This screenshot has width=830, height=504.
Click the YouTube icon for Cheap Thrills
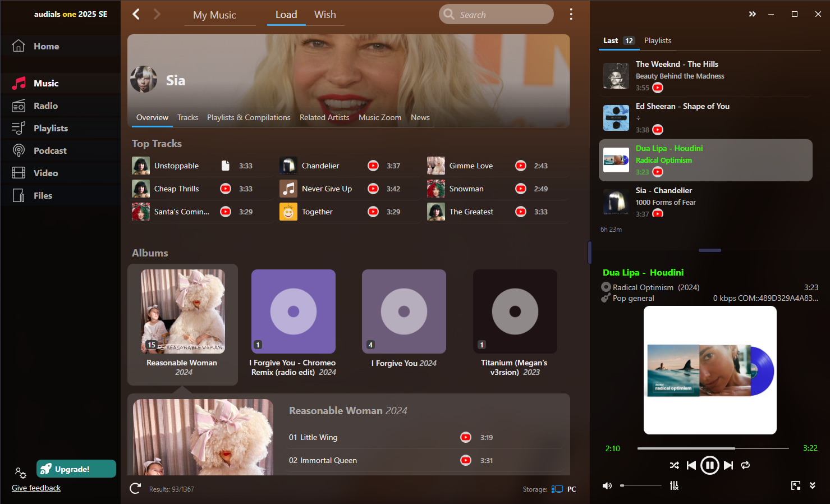(x=226, y=189)
